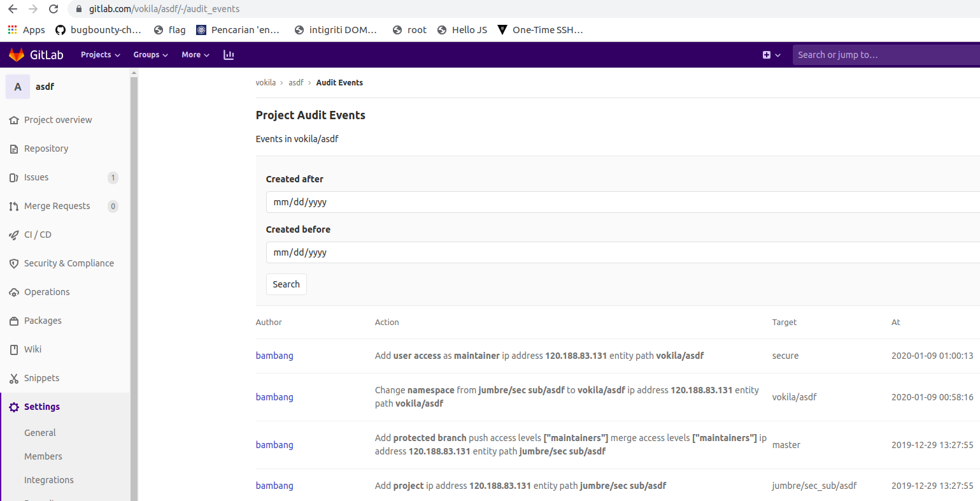This screenshot has width=980, height=501.
Task: Focus the Search or jump to field
Action: (885, 55)
